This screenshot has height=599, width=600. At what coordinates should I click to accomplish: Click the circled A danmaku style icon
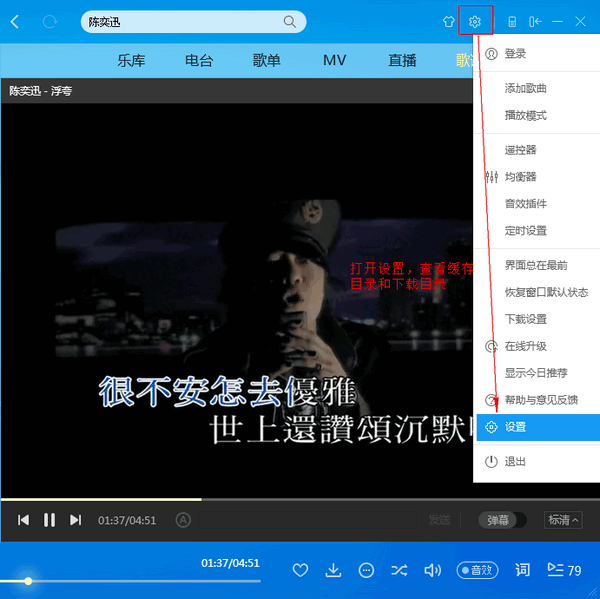183,520
